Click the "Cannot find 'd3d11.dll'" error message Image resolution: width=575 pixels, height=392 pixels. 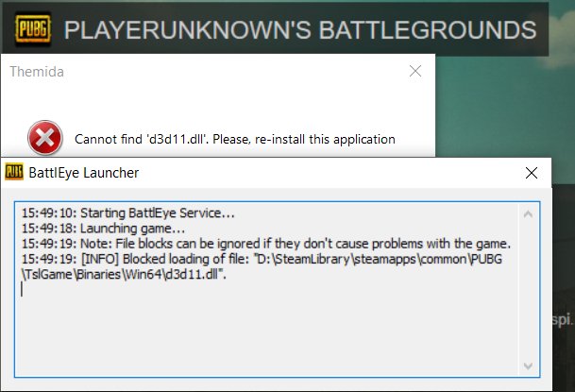point(235,140)
